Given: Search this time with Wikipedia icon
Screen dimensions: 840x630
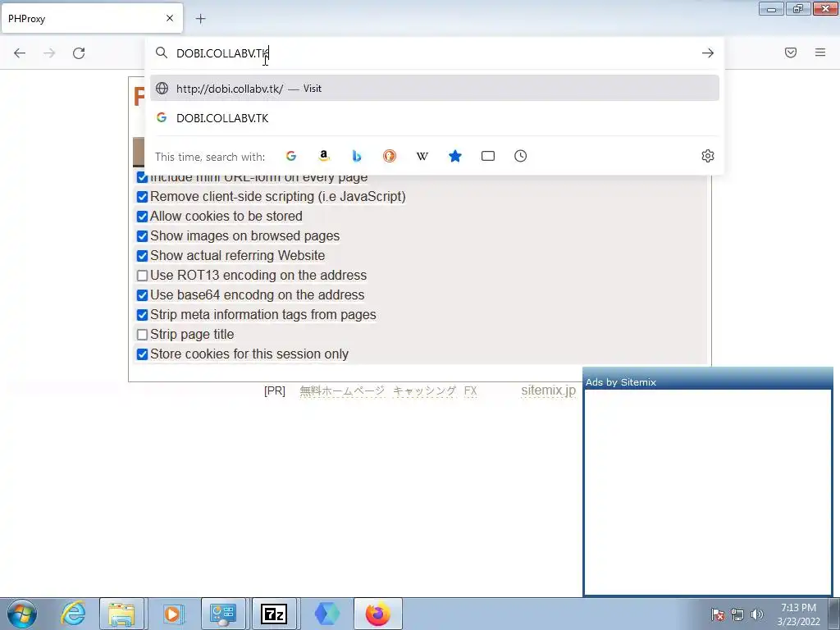Looking at the screenshot, I should [422, 156].
